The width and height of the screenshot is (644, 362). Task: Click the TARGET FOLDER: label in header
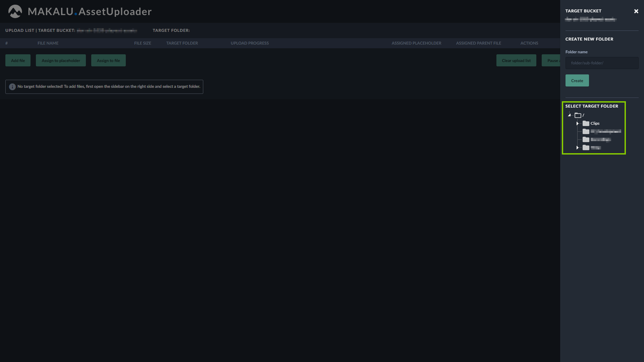(x=171, y=31)
